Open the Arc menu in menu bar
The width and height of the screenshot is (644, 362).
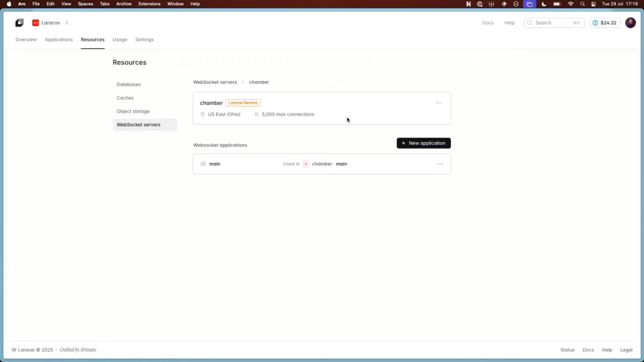point(22,4)
